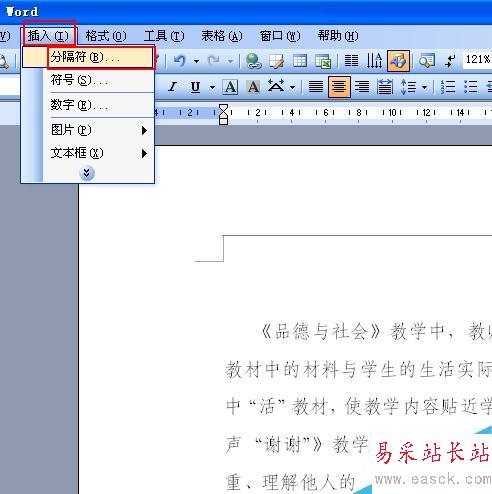
Task: Open the 表格(A) menu
Action: click(x=221, y=36)
